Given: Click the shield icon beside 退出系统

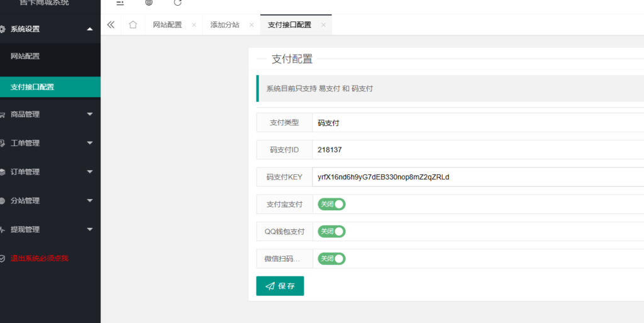Looking at the screenshot, I should click(3, 259).
